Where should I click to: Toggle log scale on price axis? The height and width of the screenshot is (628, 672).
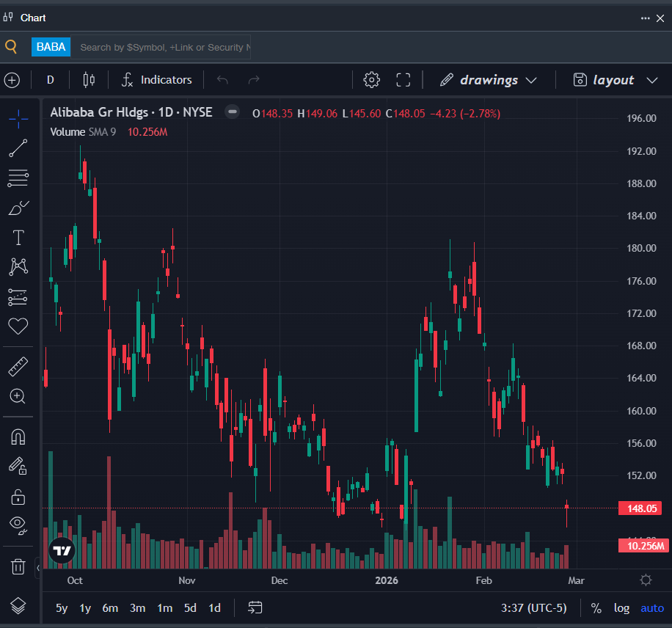(621, 608)
